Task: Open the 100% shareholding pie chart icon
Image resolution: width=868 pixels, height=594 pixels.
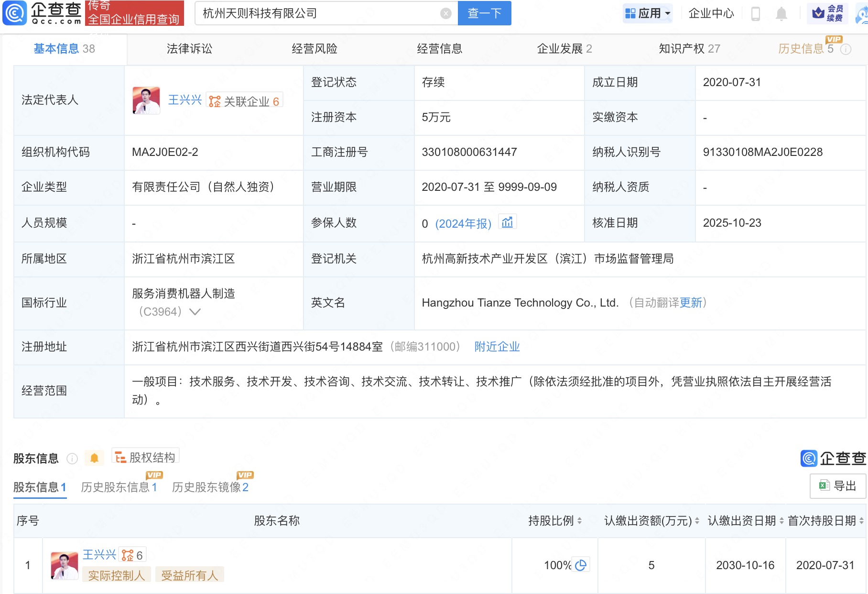Action: tap(581, 565)
